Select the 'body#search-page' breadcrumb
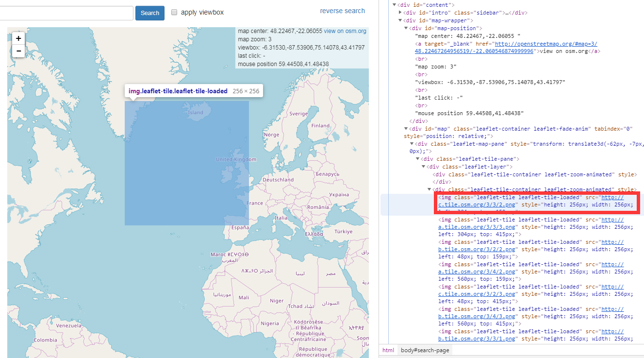The height and width of the screenshot is (358, 644). 424,350
